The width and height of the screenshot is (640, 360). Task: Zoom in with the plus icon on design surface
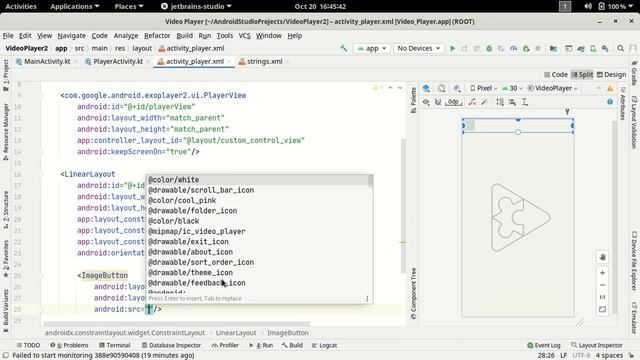click(x=602, y=273)
